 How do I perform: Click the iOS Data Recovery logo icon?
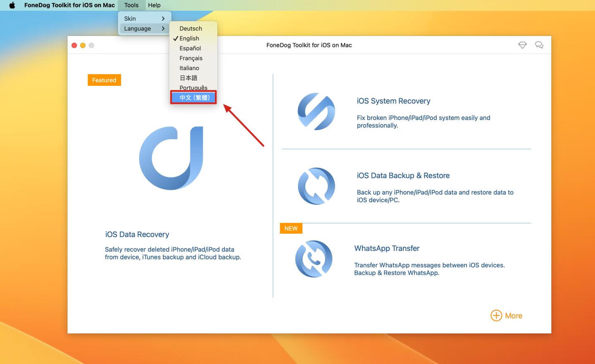pos(171,158)
